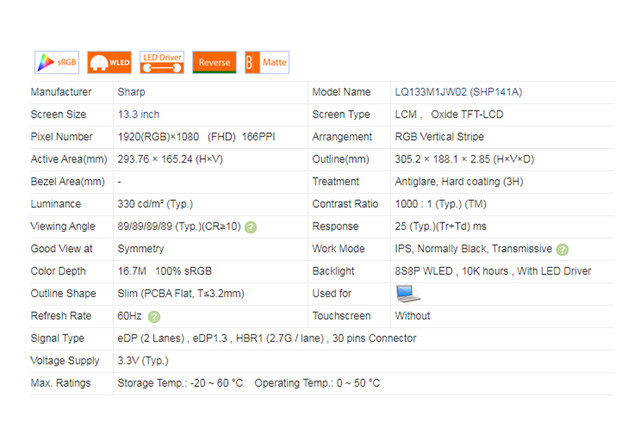The width and height of the screenshot is (640, 440).
Task: Click the eDP (2 Lanes) signal type value
Action: [x=151, y=339]
